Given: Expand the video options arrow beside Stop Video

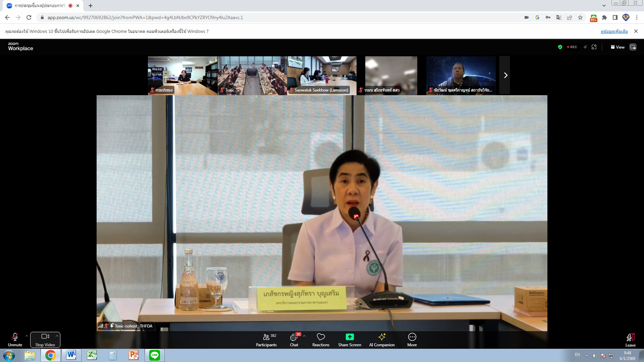Looking at the screenshot, I should [x=57, y=336].
